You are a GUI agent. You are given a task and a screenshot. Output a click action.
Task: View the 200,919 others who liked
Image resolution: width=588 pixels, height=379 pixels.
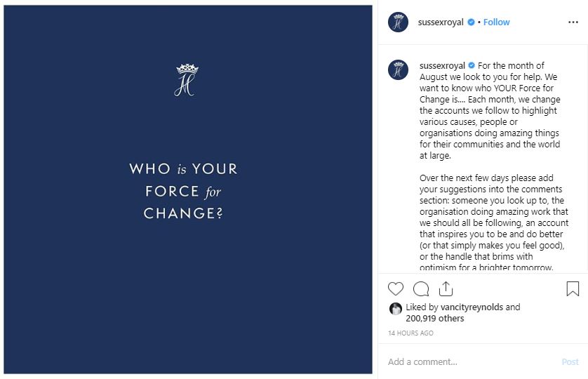(434, 319)
